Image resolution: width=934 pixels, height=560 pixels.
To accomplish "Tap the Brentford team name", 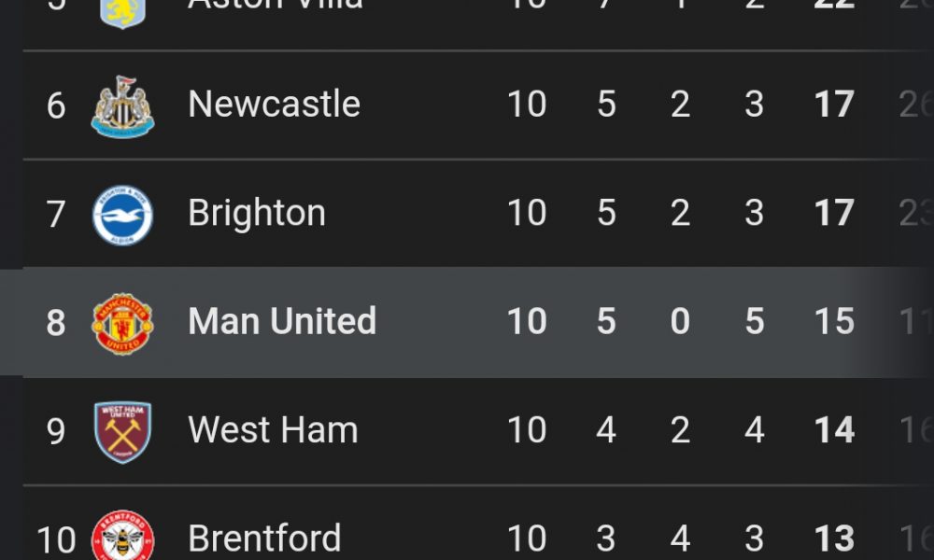I will 264,539.
